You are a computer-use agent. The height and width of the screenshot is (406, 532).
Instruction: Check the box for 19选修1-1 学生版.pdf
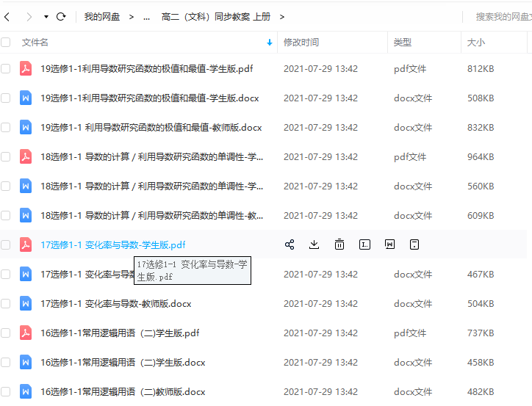click(6, 68)
